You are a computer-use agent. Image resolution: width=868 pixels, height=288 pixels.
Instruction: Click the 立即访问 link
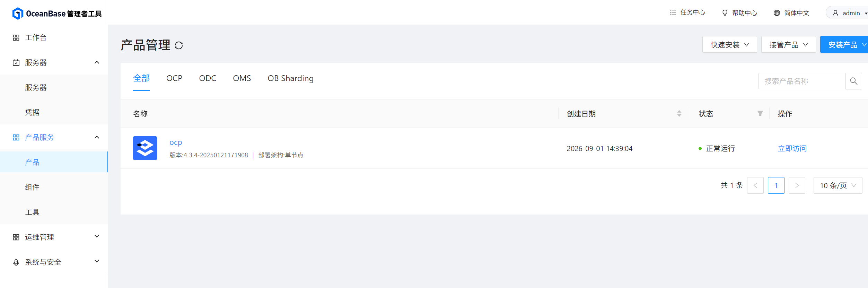coord(792,148)
